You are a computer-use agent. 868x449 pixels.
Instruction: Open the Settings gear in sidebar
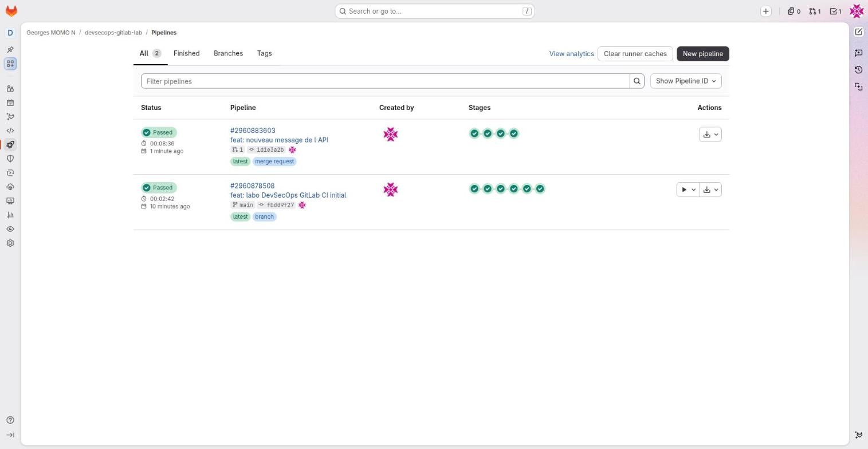coord(10,243)
